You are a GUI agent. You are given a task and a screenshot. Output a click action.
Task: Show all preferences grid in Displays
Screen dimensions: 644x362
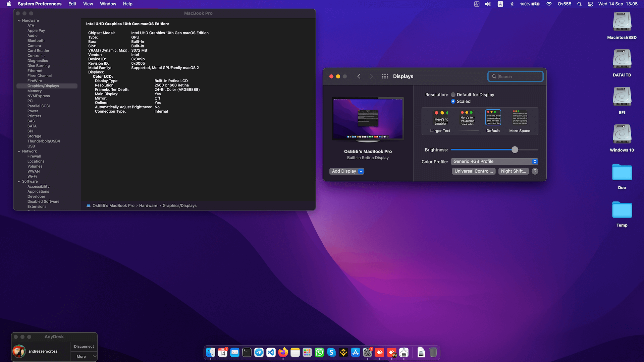point(385,76)
